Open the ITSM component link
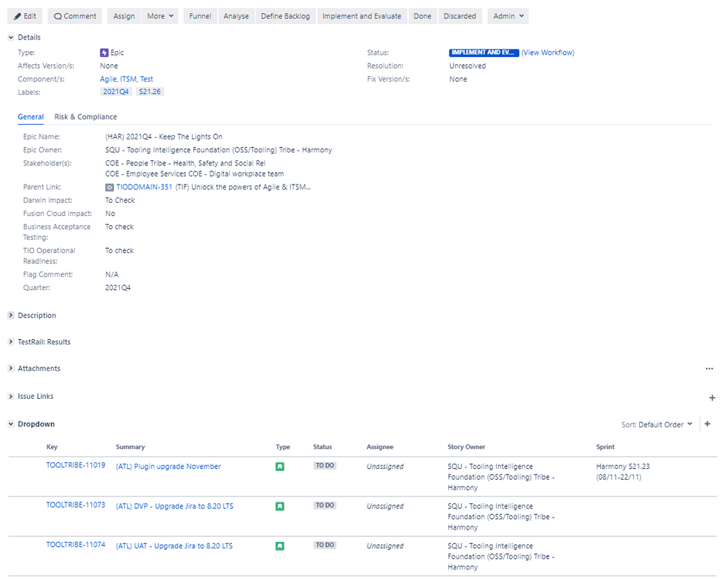This screenshot has width=728, height=579. (x=128, y=79)
